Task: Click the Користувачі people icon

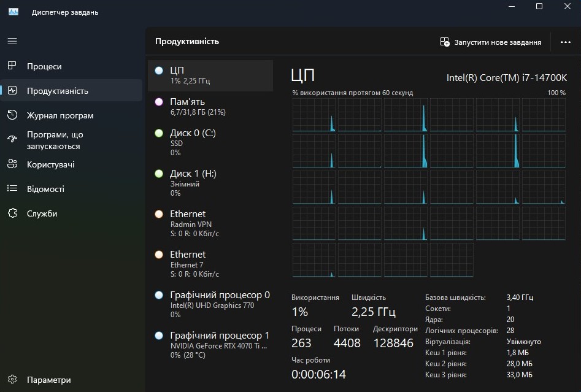Action: tap(12, 164)
